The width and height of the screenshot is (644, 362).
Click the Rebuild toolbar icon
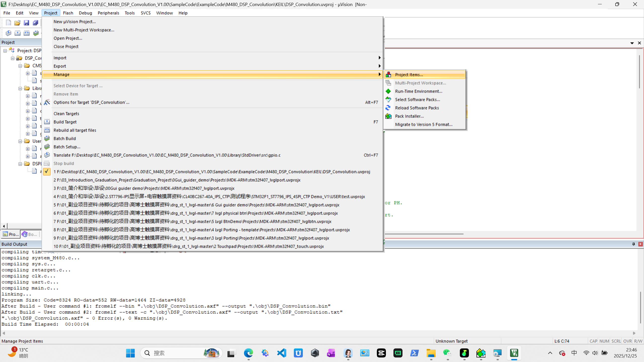point(27,33)
